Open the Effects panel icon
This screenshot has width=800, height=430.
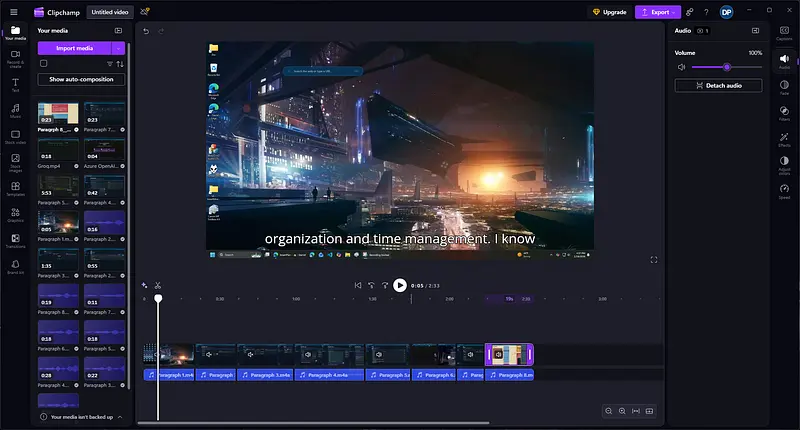coord(784,138)
